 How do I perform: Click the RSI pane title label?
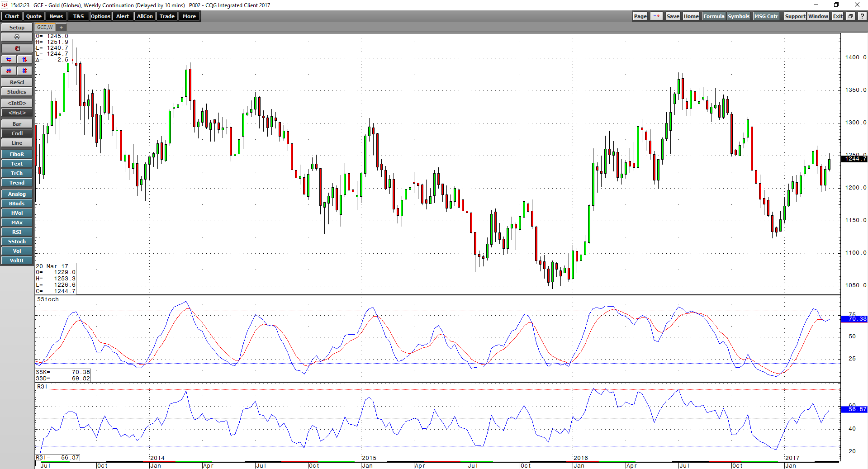(42, 387)
